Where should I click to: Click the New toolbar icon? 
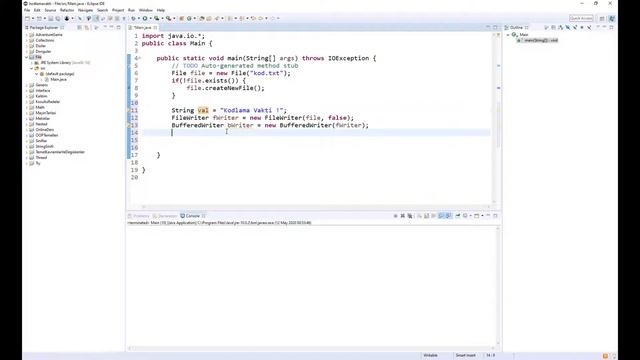(28, 18)
